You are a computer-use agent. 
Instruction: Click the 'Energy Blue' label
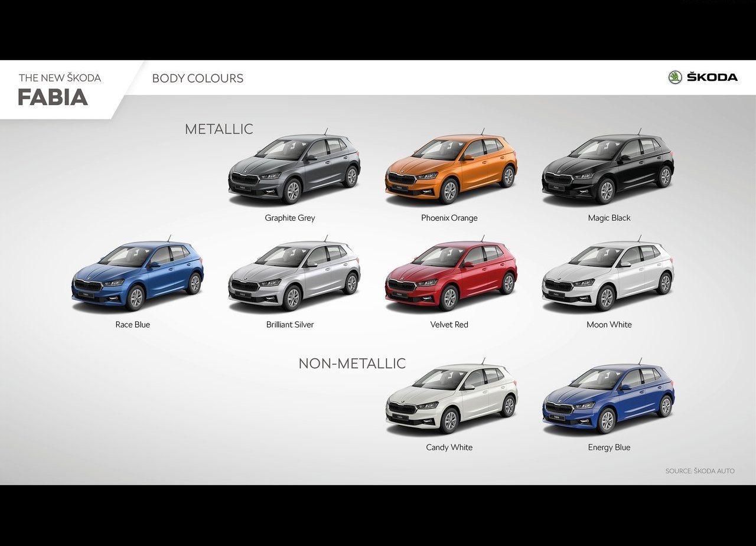tap(610, 447)
